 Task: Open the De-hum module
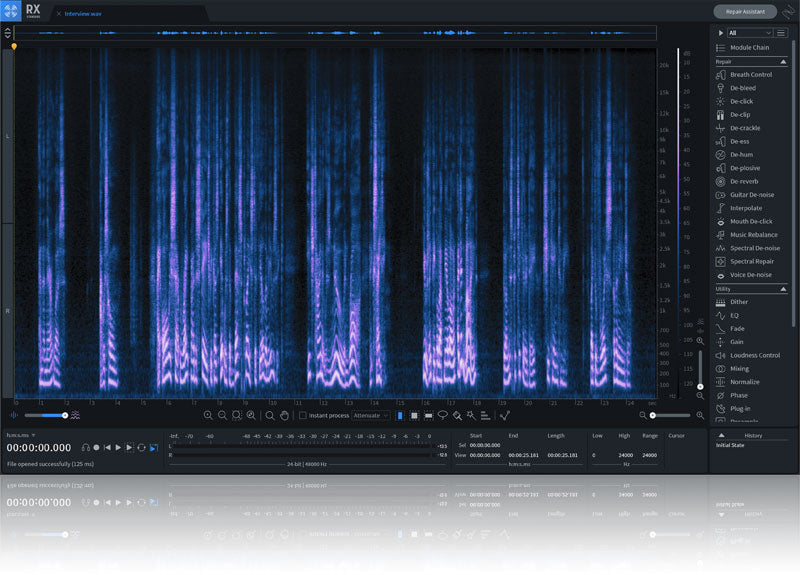click(735, 155)
